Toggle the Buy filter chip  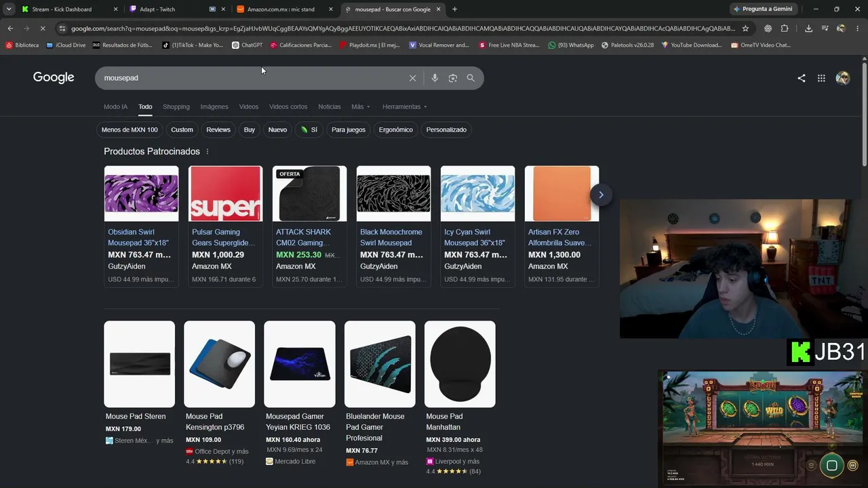250,129
